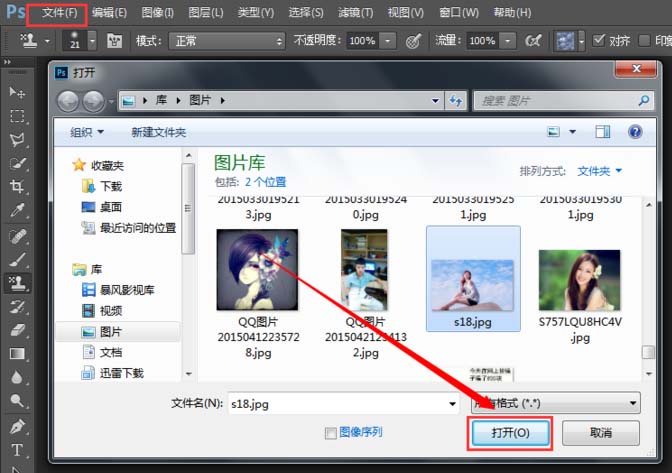
Task: Pick the Rectangular Marquee tool
Action: (x=17, y=116)
